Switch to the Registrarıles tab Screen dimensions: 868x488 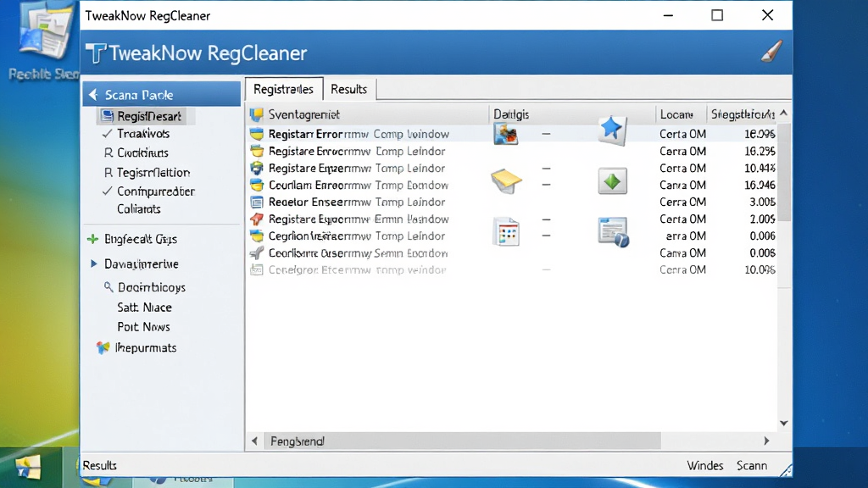tap(284, 88)
